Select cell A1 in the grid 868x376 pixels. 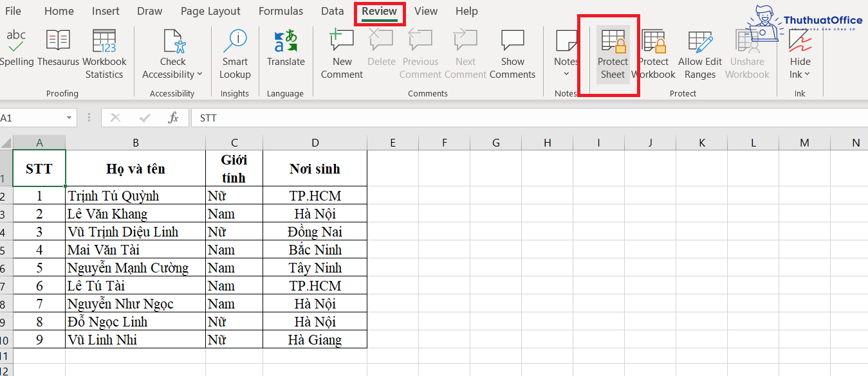pos(39,168)
